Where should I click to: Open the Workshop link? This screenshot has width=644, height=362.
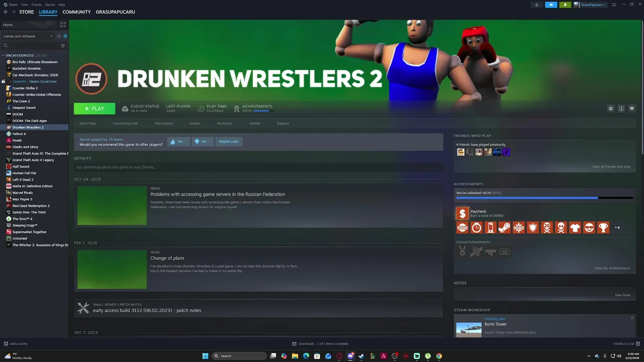225,123
